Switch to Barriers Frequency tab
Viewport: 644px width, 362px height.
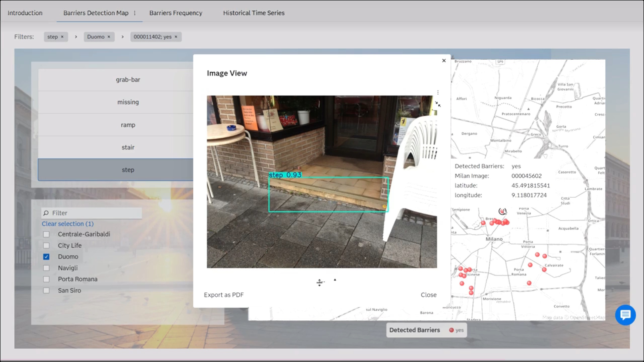[175, 13]
